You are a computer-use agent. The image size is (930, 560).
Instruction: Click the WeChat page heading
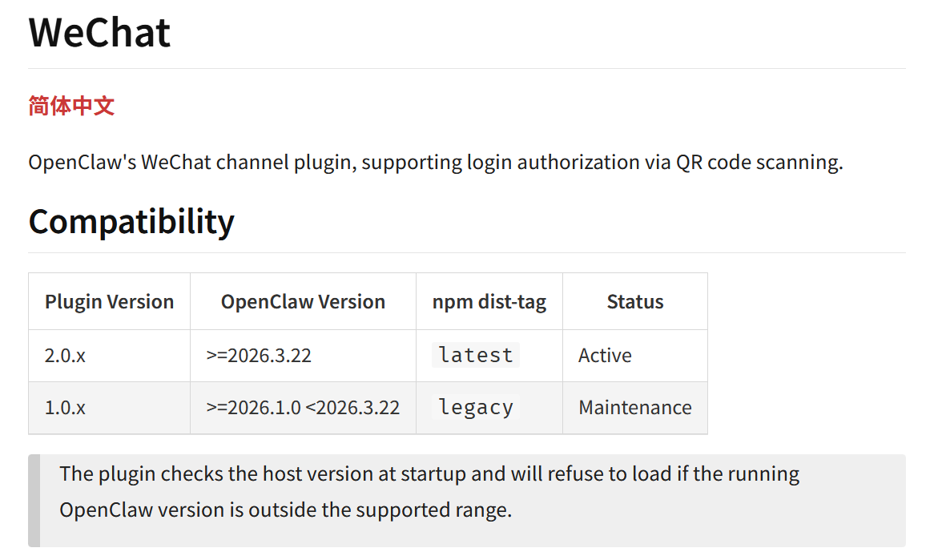point(99,33)
